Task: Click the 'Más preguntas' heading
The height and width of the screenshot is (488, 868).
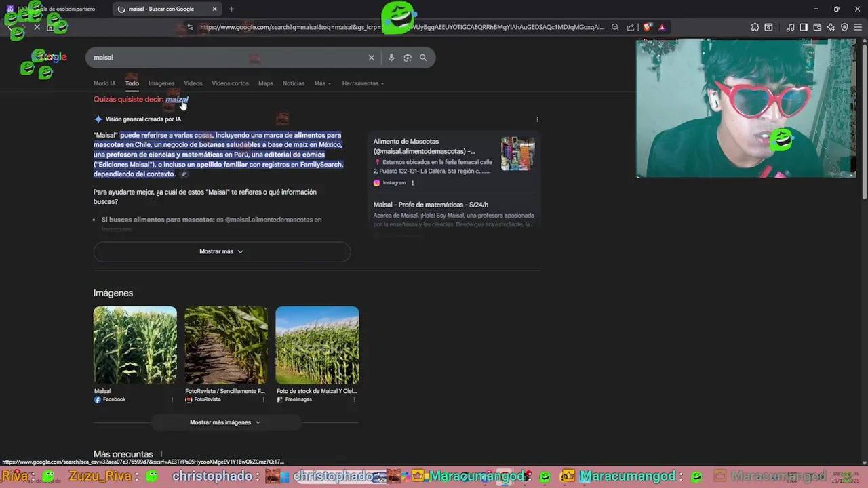Action: (123, 454)
